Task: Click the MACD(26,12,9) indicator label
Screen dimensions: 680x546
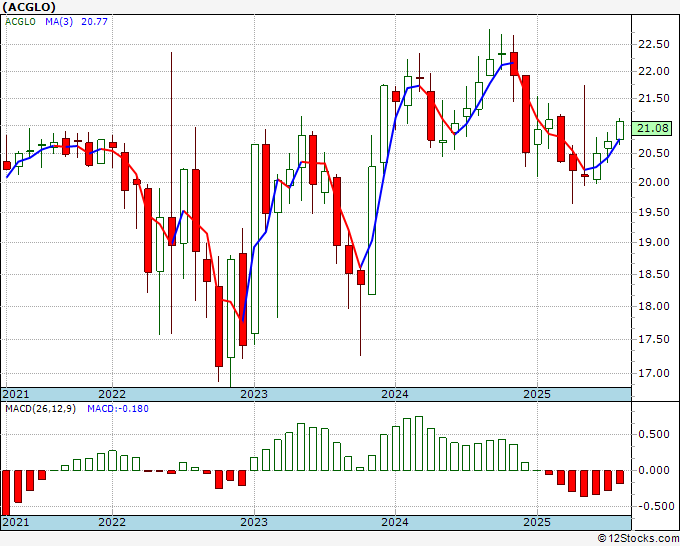Action: [40, 409]
